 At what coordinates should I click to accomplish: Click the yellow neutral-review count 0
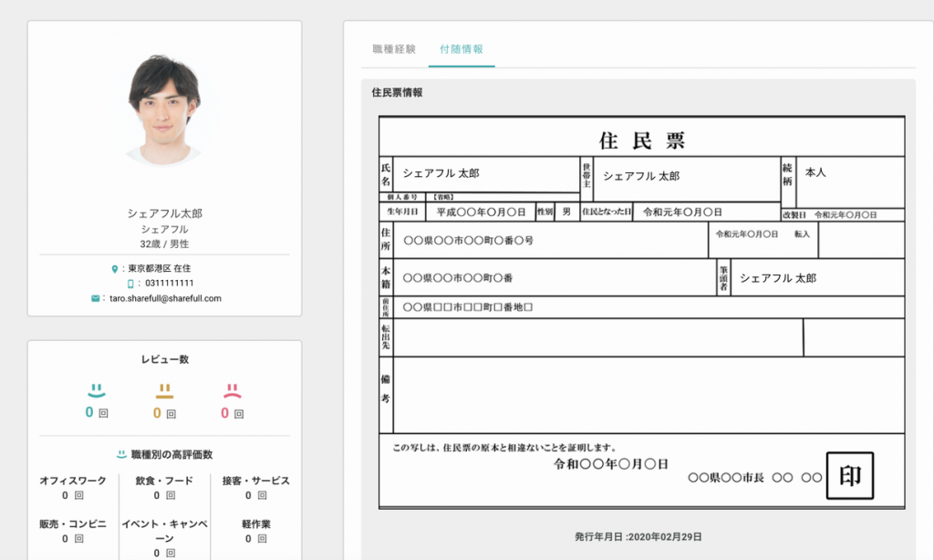click(x=157, y=413)
